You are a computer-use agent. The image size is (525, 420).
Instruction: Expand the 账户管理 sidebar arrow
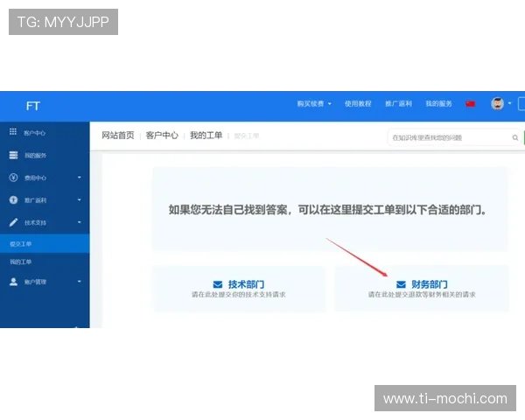pos(80,282)
